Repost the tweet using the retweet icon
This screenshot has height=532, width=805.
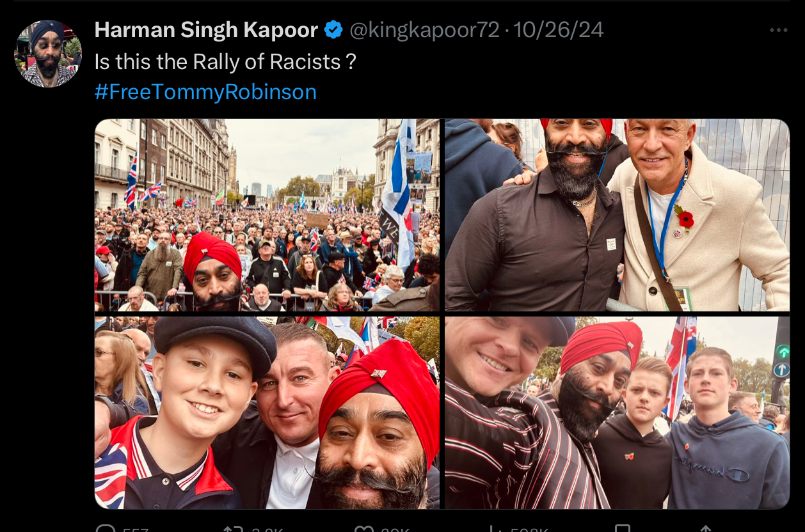tap(233, 529)
